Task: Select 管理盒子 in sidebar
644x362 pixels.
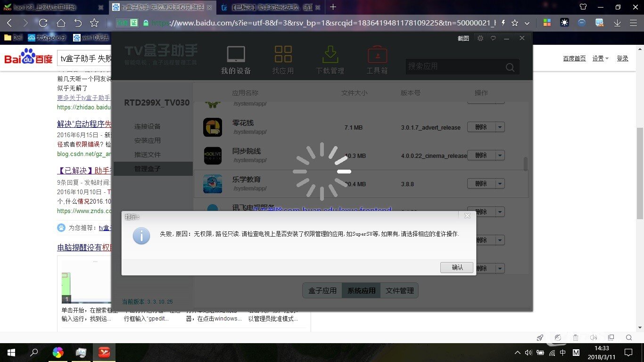Action: (x=153, y=169)
